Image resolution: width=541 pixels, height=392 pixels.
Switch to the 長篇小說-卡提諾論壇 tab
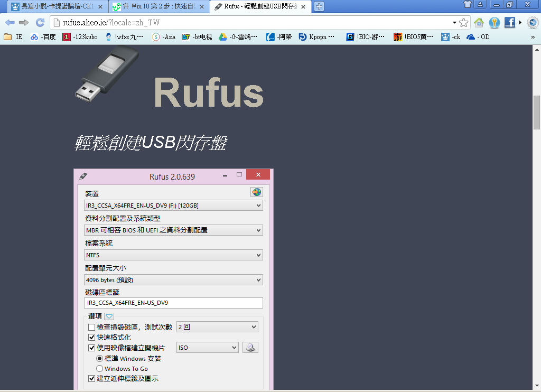[x=57, y=6]
